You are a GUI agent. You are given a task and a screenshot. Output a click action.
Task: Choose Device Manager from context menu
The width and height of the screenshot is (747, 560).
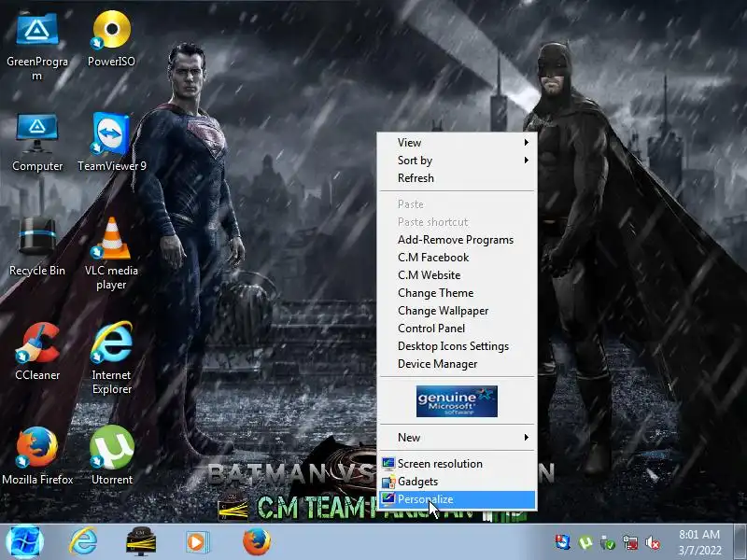(457, 364)
